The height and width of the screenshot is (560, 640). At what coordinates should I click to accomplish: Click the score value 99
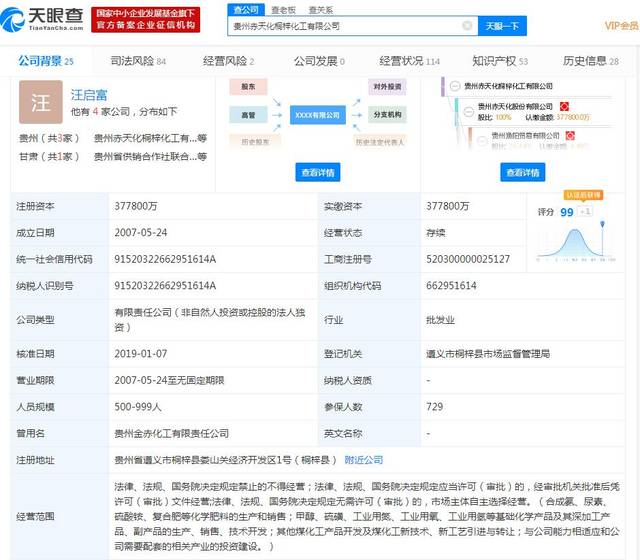[x=567, y=212]
